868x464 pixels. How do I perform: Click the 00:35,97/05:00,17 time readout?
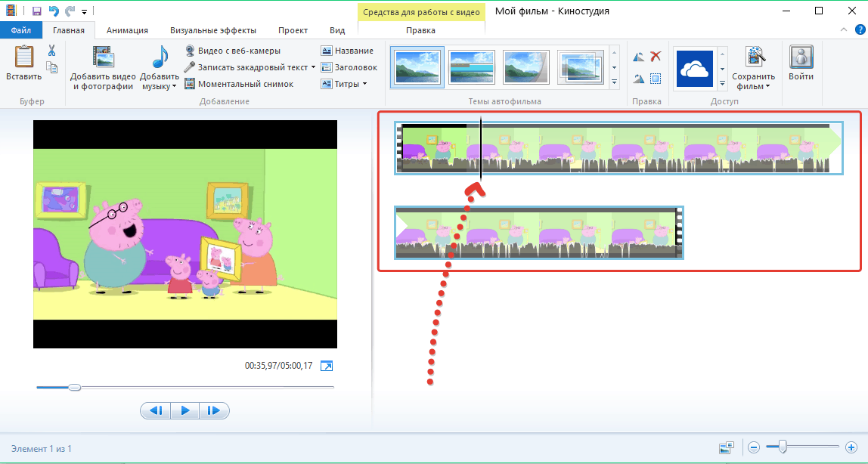point(278,366)
